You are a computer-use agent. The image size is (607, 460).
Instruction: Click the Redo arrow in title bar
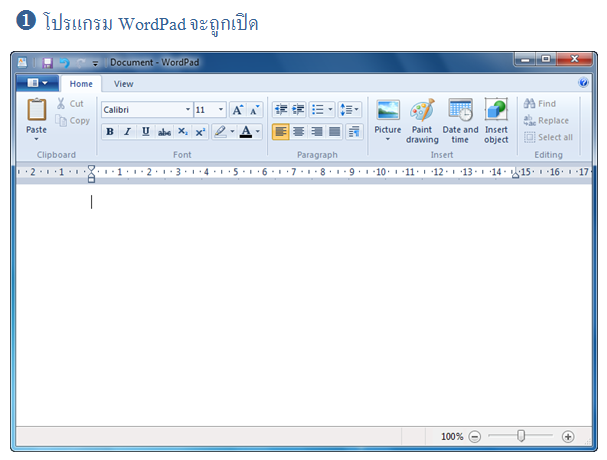coord(81,63)
